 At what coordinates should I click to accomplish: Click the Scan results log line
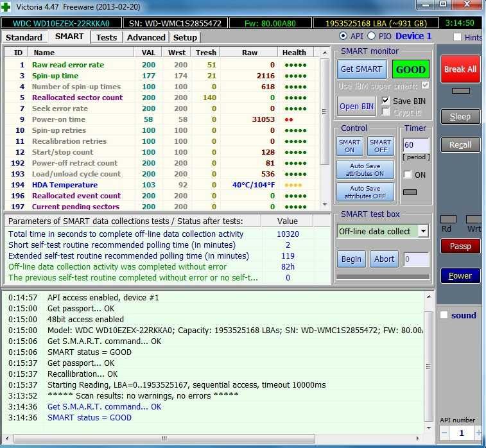143,395
